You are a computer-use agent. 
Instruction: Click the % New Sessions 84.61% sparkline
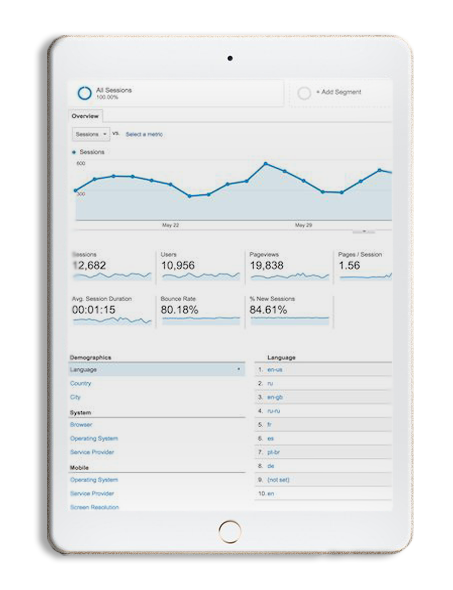tap(289, 321)
